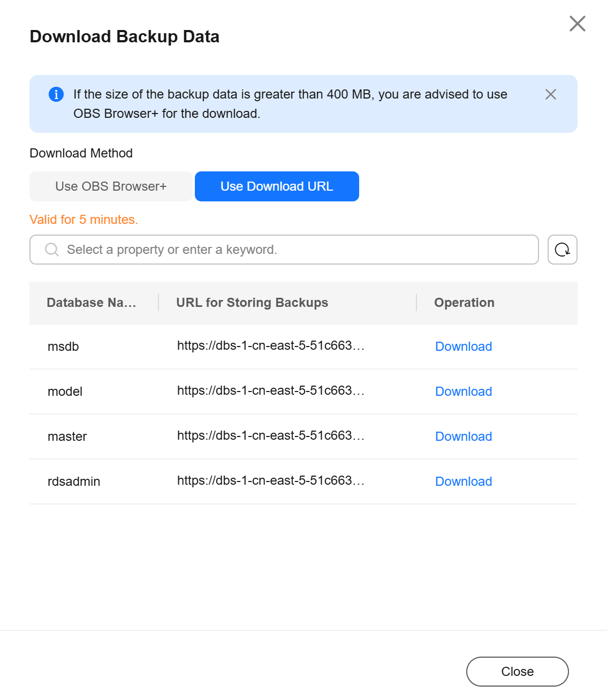Viewport: 607px width, 700px height.
Task: Click the URL for Storing Backups header
Action: coord(252,303)
